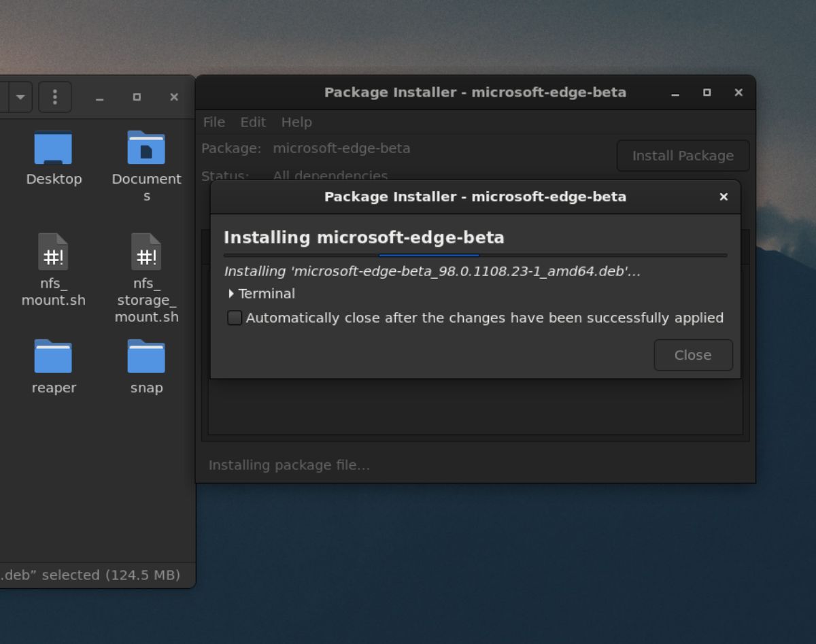Click Close on the installing dialog

click(693, 355)
